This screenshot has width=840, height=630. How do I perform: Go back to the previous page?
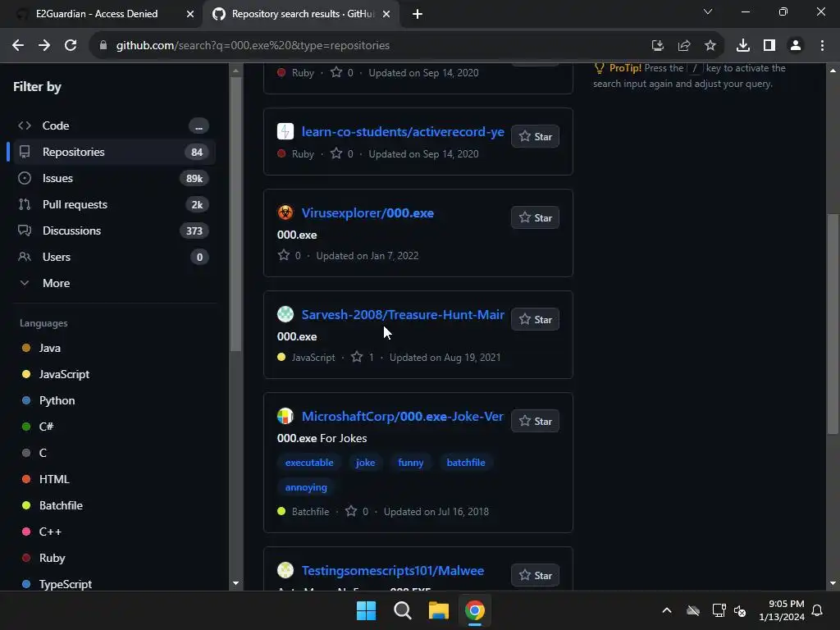click(x=18, y=46)
